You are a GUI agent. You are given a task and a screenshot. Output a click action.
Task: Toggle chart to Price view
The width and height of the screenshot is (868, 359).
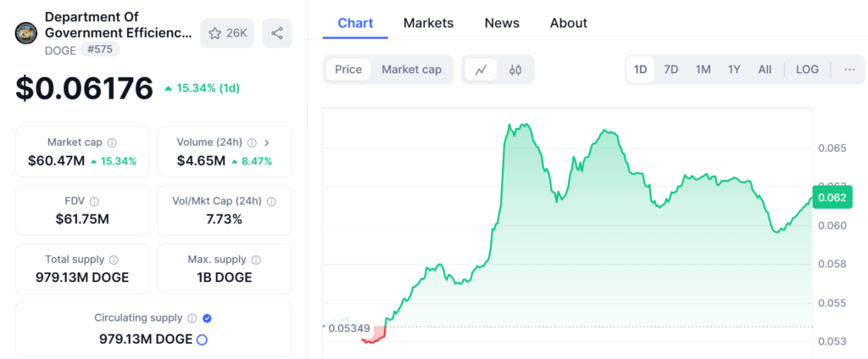coord(348,70)
